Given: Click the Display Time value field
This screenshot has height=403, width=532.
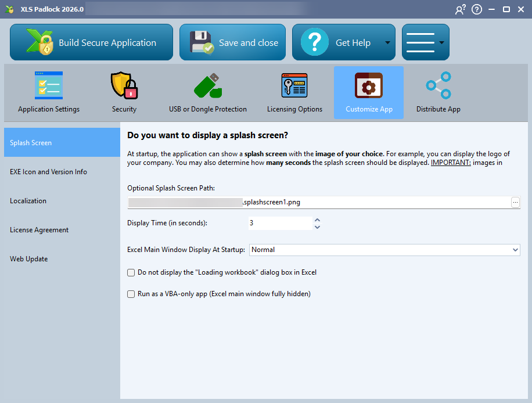Looking at the screenshot, I should (x=281, y=223).
